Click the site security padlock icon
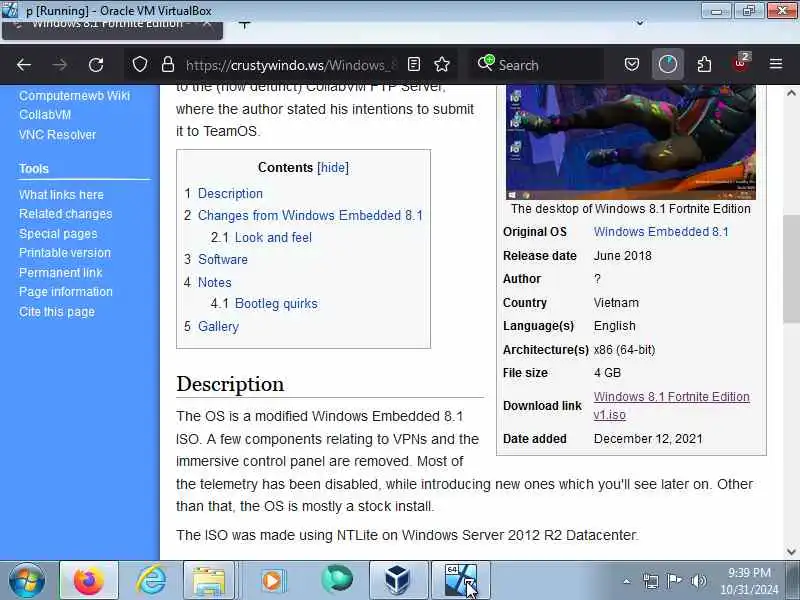This screenshot has height=600, width=800. (x=168, y=65)
